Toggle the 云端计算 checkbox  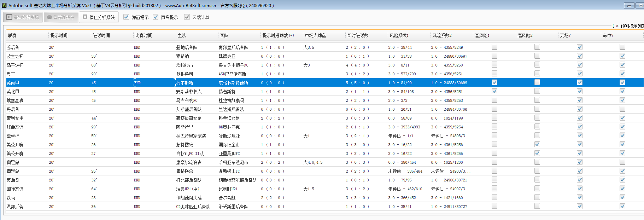pyautogui.click(x=187, y=17)
